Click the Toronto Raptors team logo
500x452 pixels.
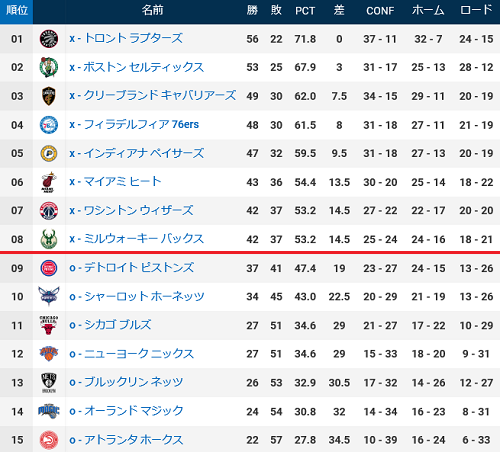click(x=49, y=39)
